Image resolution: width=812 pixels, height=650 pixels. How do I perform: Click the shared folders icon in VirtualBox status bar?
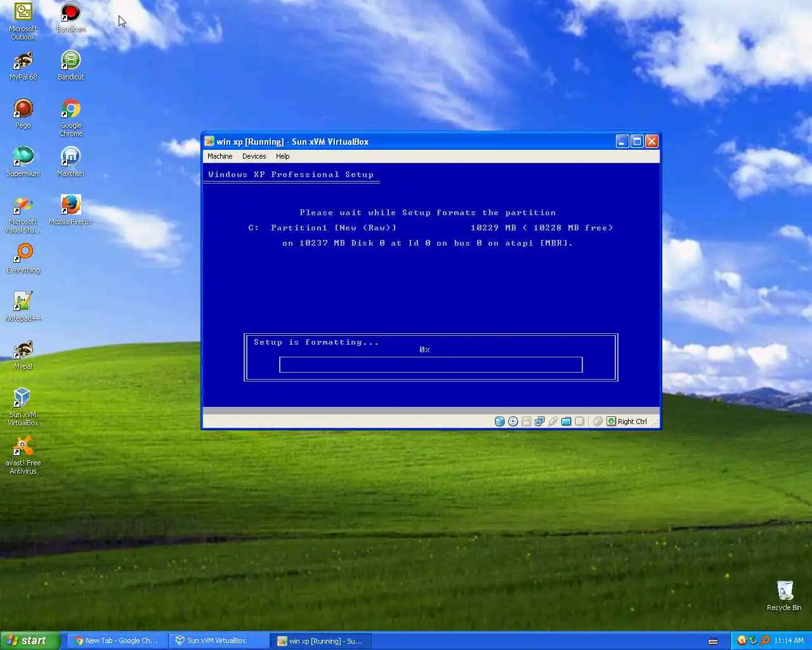(x=566, y=421)
